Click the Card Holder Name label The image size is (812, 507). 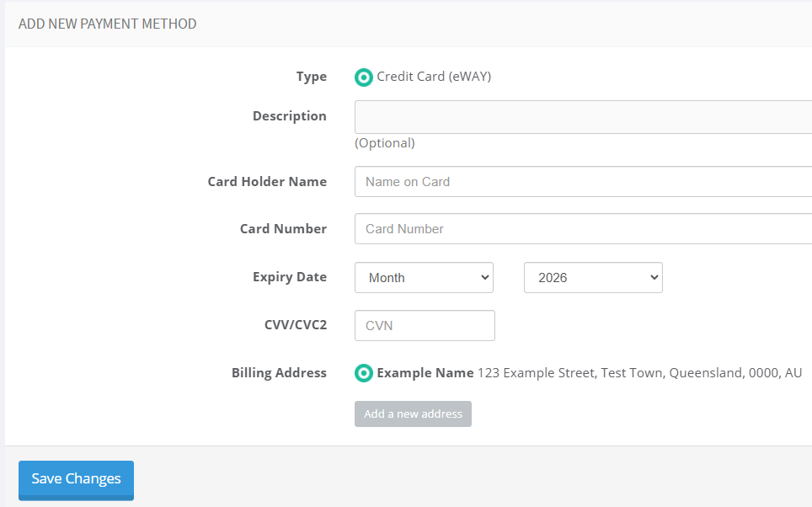tap(267, 182)
